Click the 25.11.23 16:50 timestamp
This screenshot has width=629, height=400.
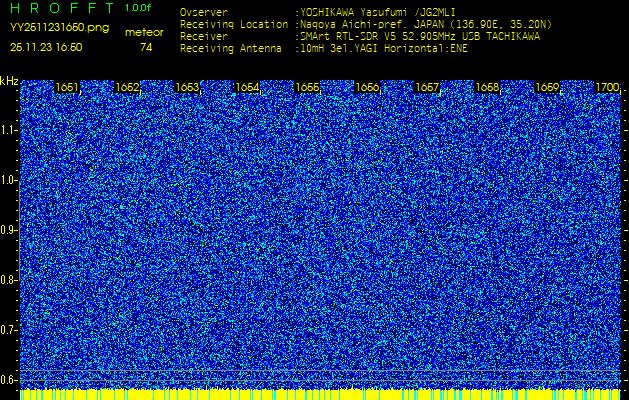[x=46, y=47]
